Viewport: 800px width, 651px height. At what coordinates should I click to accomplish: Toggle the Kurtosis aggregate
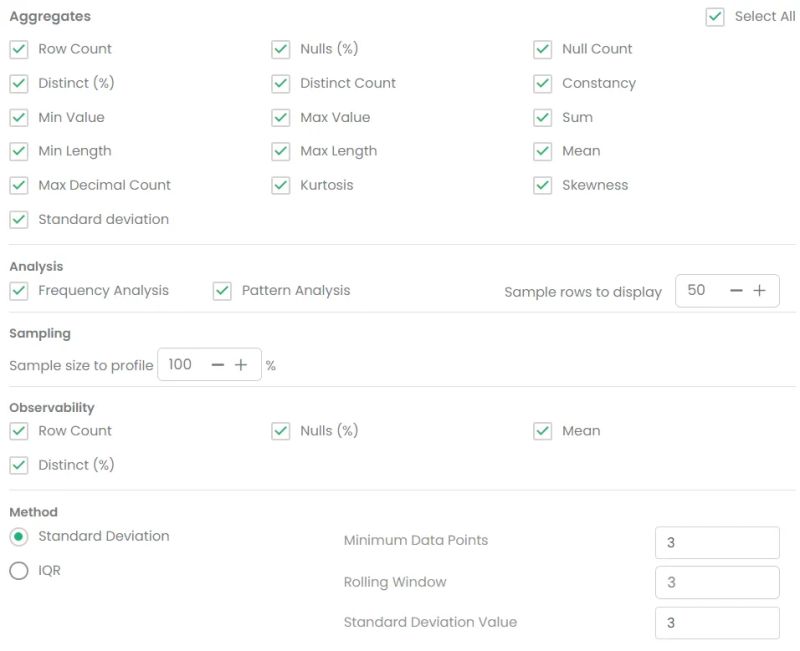[x=280, y=185]
